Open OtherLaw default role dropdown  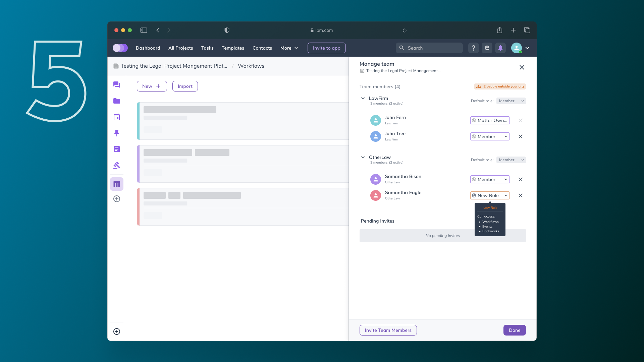tap(511, 160)
